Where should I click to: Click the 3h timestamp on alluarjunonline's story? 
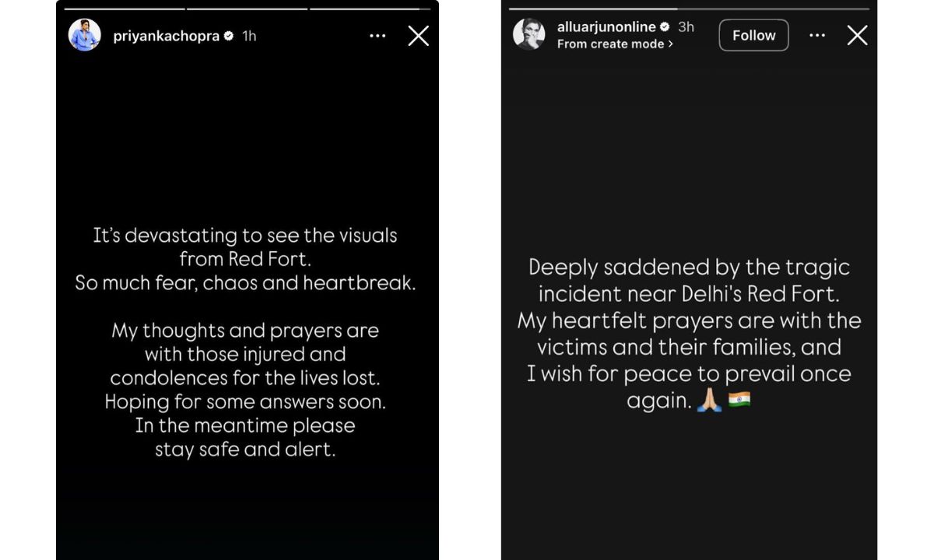(685, 26)
